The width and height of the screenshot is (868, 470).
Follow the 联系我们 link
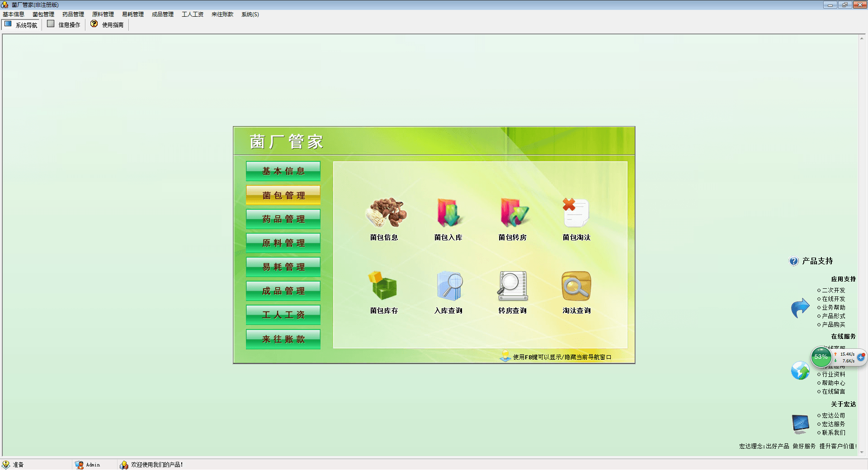click(833, 432)
